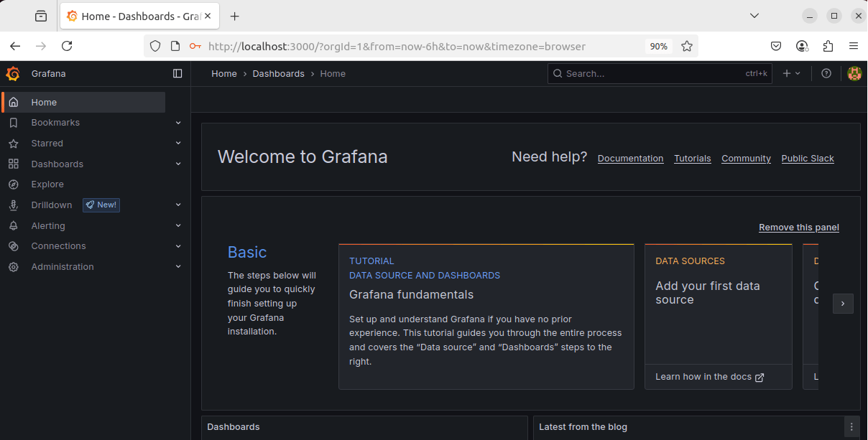The height and width of the screenshot is (440, 868).
Task: Open the blog panel three-dot menu
Action: click(x=851, y=426)
